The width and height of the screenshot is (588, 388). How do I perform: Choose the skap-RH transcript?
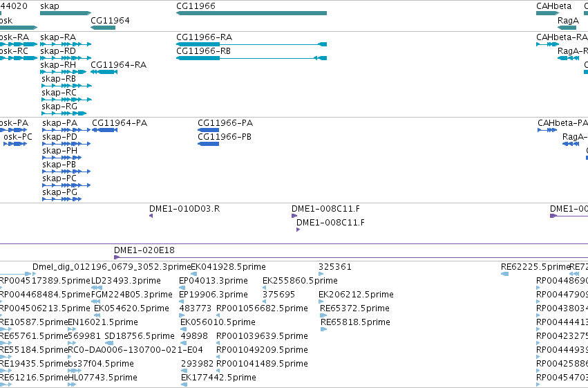(x=64, y=72)
